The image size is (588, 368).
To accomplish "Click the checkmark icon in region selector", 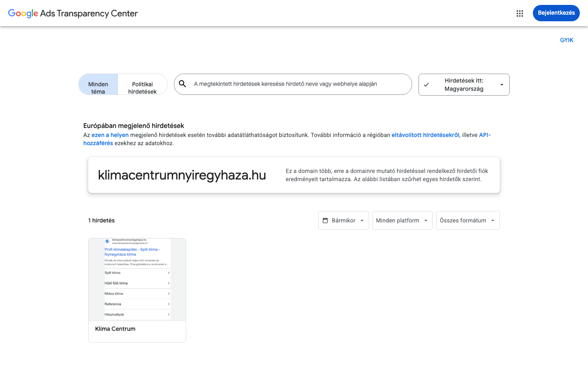I will tap(426, 85).
